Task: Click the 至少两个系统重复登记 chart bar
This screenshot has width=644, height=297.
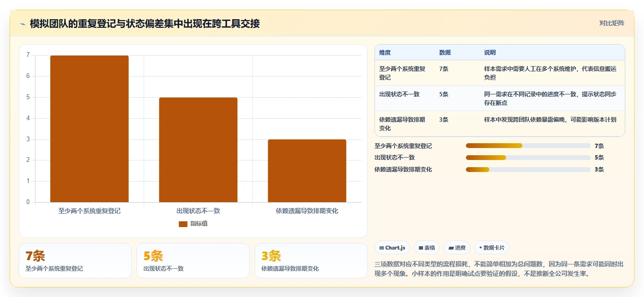Action: 90,129
